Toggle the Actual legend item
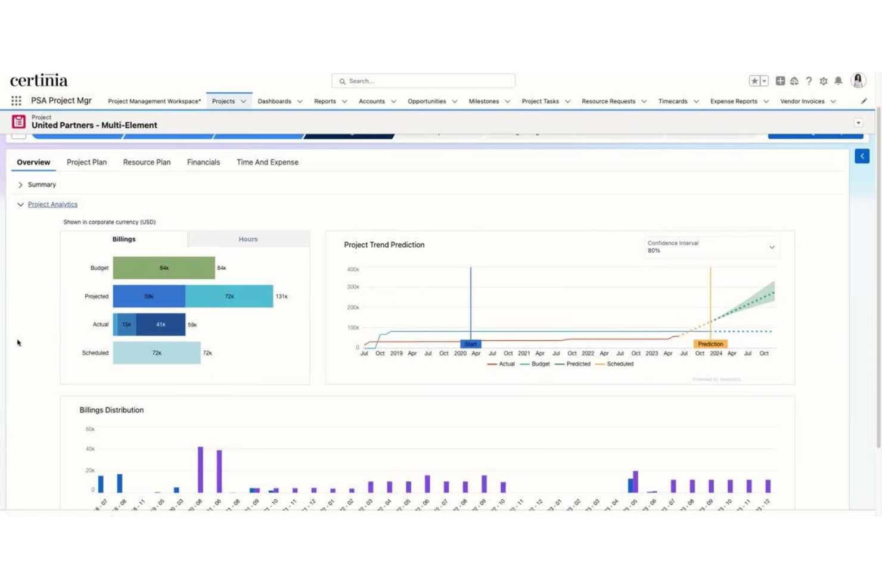 (x=501, y=364)
